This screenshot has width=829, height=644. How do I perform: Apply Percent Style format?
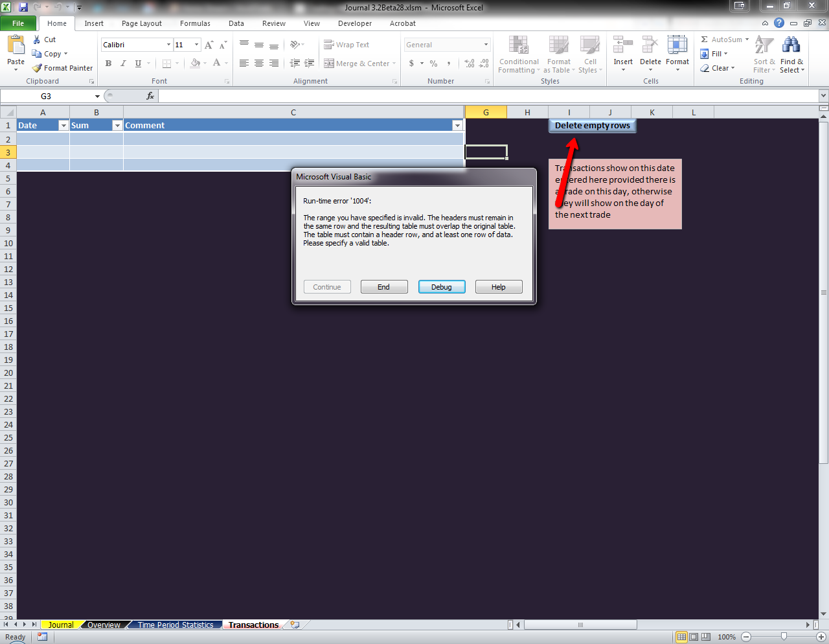tap(434, 63)
